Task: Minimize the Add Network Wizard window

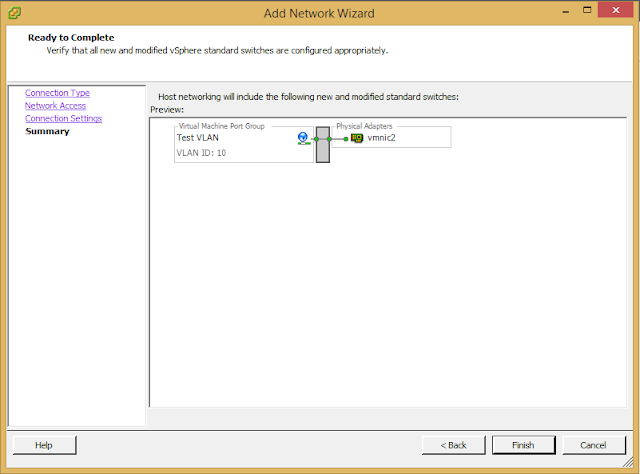Action: [565, 11]
